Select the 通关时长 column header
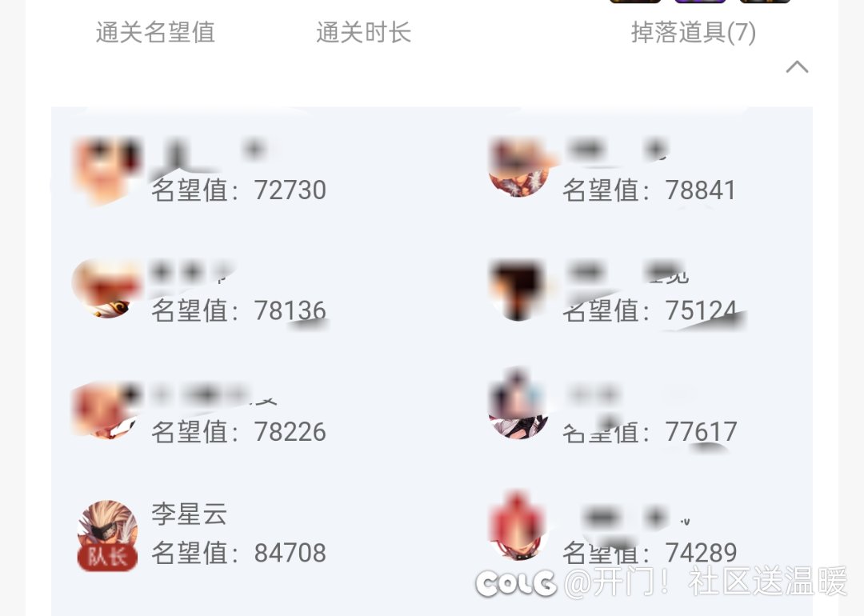This screenshot has height=616, width=864. [364, 33]
